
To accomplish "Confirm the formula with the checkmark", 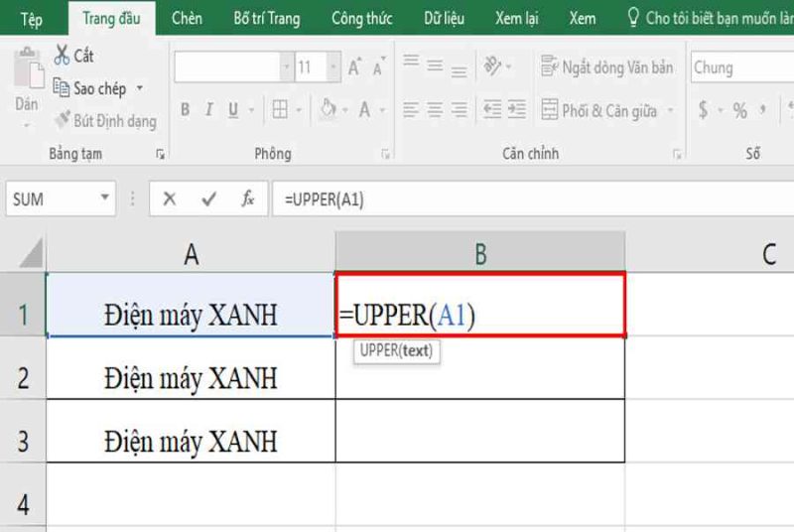I will pyautogui.click(x=208, y=199).
